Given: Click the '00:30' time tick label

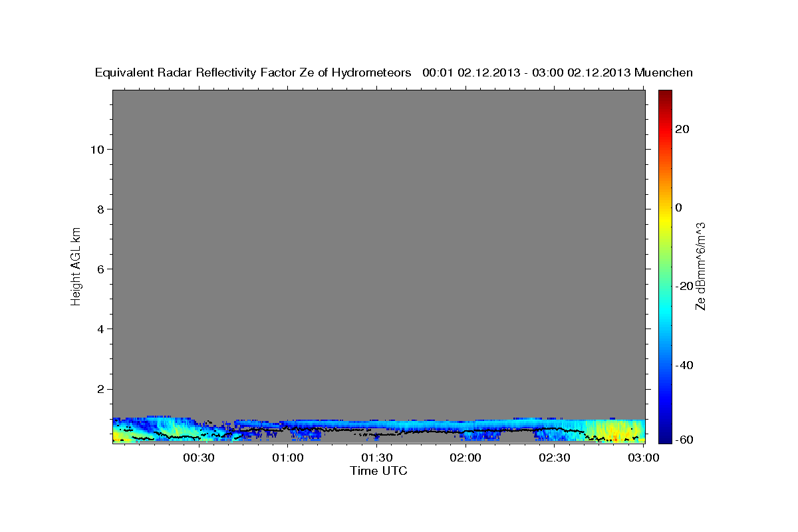Looking at the screenshot, I should 198,458.
